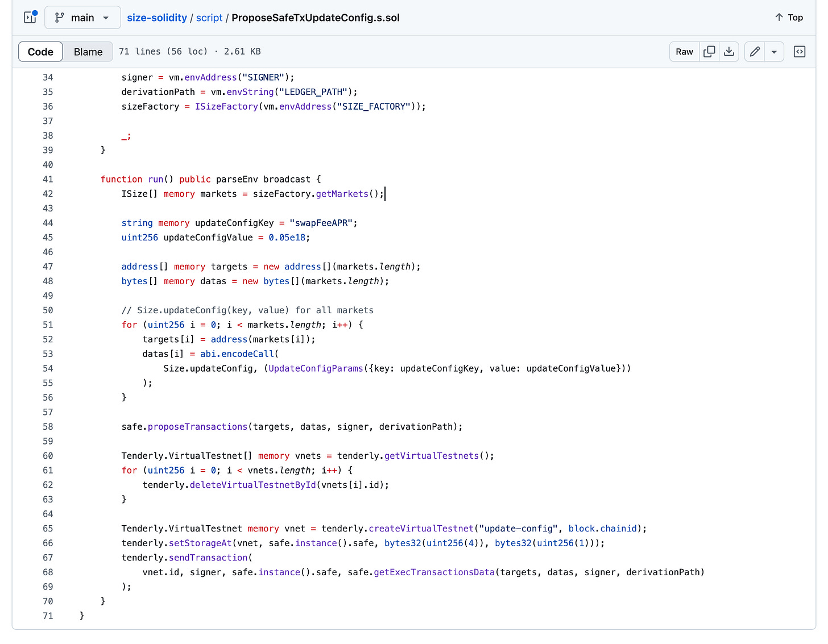Click 'getMarkets' symbol on line 42
The height and width of the screenshot is (644, 828).
(x=342, y=194)
